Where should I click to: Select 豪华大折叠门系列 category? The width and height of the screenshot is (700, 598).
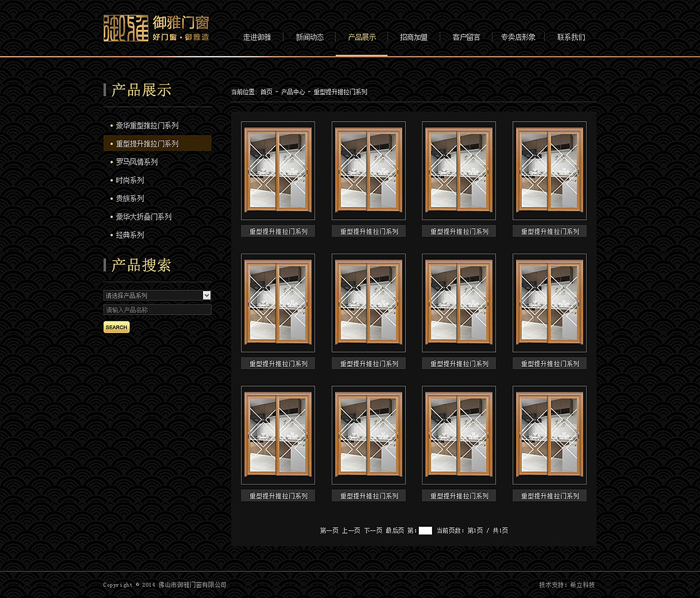[x=143, y=217]
